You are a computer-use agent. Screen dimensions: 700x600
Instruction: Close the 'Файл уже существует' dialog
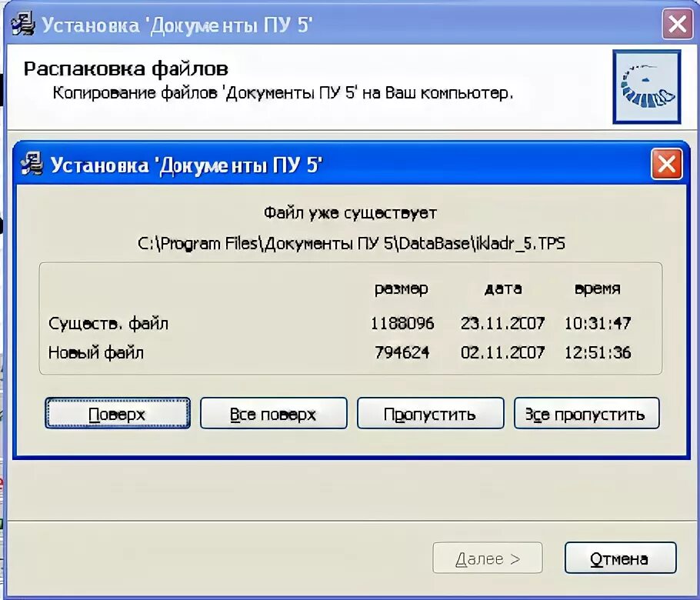click(x=666, y=164)
